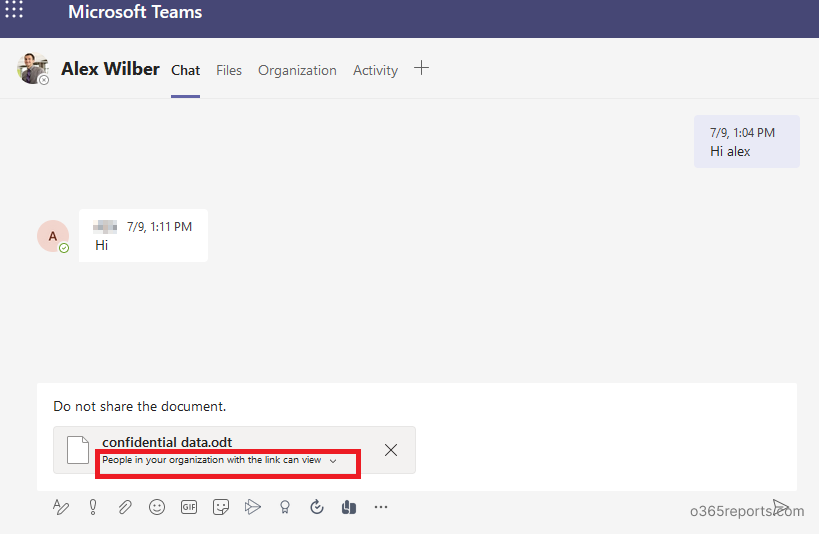Click the Stream play-arrow icon
The image size is (819, 534).
click(x=253, y=507)
